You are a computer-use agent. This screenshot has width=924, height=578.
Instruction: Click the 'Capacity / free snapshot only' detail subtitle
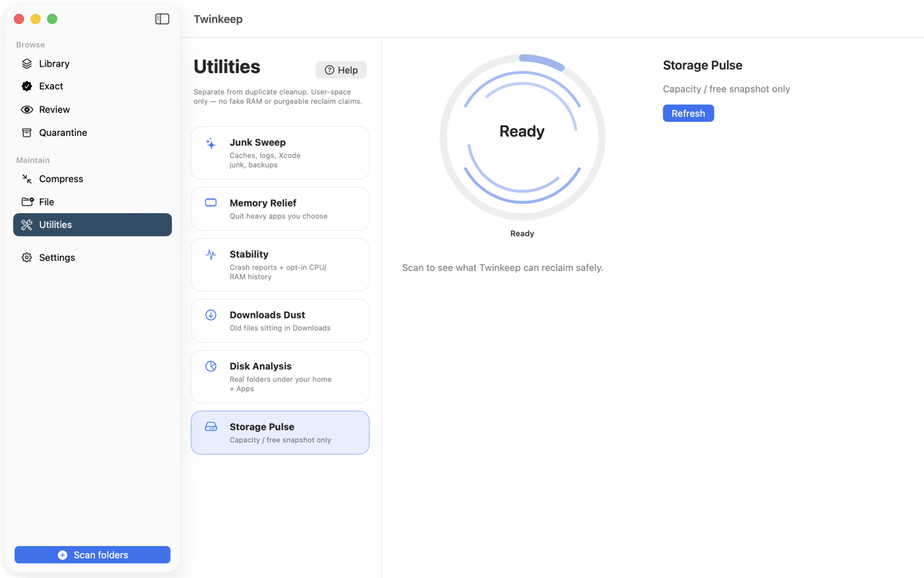click(x=726, y=89)
